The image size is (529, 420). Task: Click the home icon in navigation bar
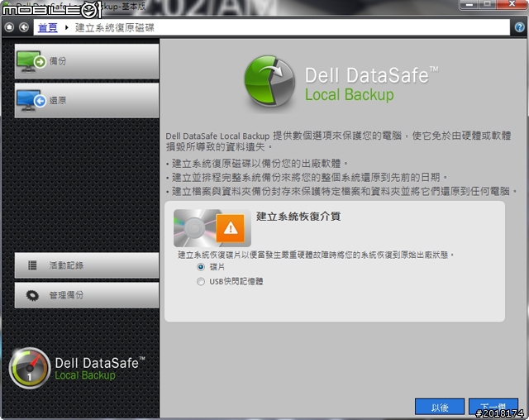point(9,27)
